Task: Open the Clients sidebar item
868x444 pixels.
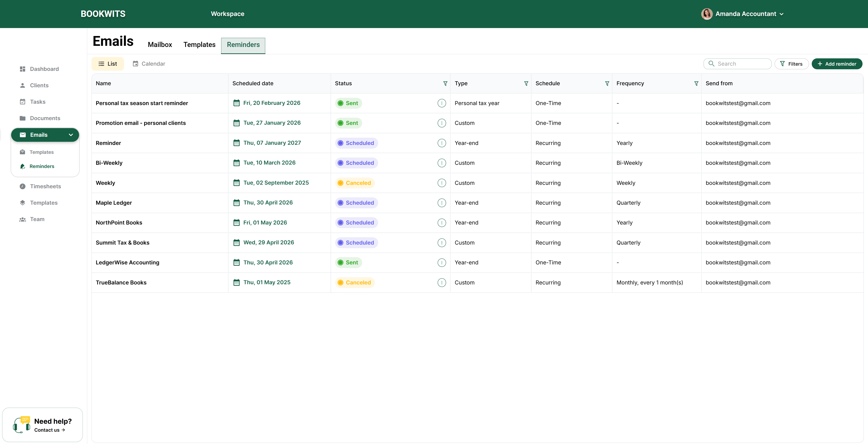Action: pos(39,85)
